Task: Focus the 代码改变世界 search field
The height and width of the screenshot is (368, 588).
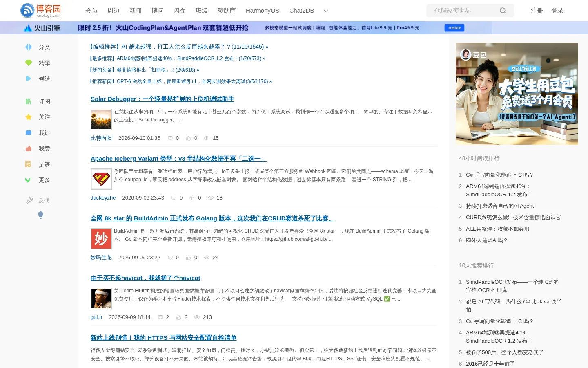Action: (x=463, y=11)
